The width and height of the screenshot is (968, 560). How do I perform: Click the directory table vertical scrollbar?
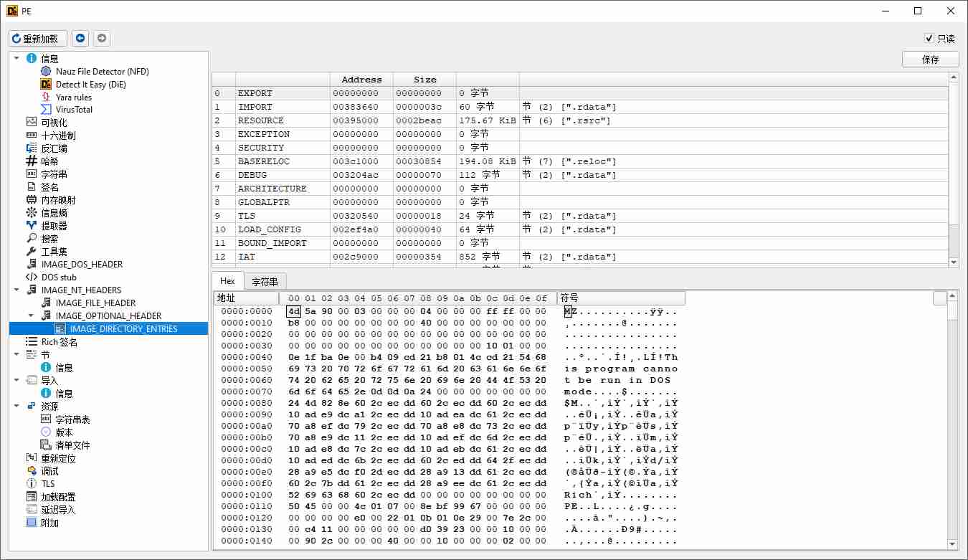953,172
